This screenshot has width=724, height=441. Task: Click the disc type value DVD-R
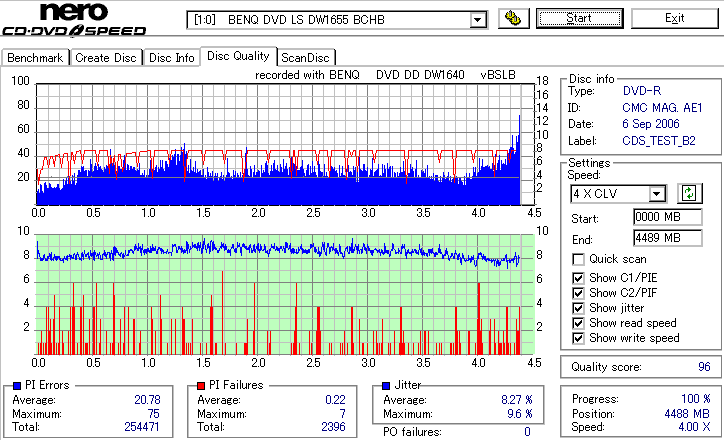[642, 91]
